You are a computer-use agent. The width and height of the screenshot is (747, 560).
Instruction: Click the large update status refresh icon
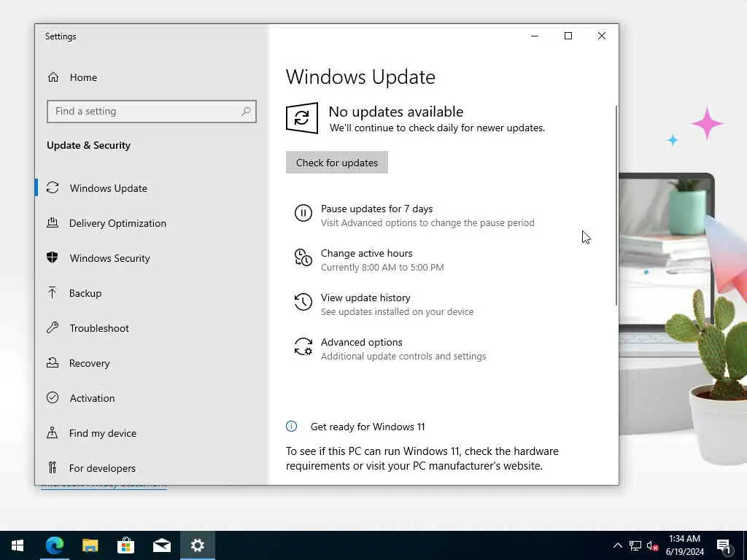point(301,118)
